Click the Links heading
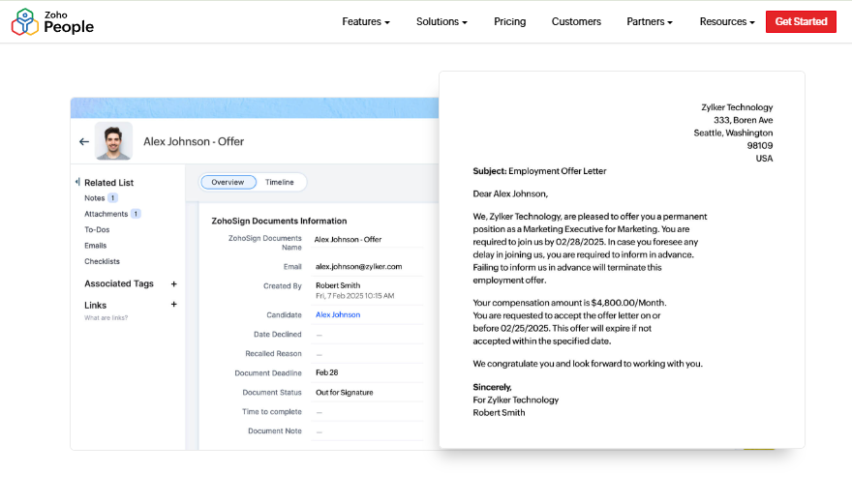 point(95,306)
